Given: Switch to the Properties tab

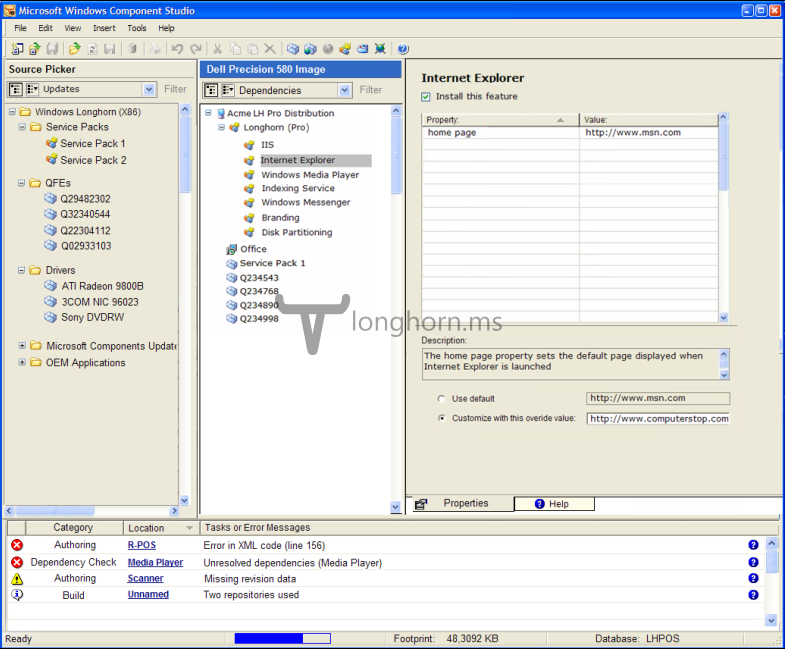Looking at the screenshot, I should coord(463,504).
